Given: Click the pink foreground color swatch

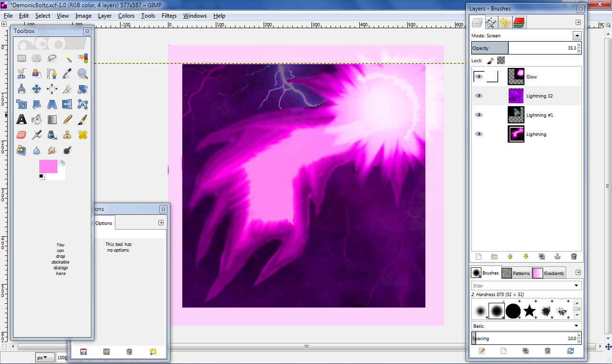Looking at the screenshot, I should (x=48, y=166).
